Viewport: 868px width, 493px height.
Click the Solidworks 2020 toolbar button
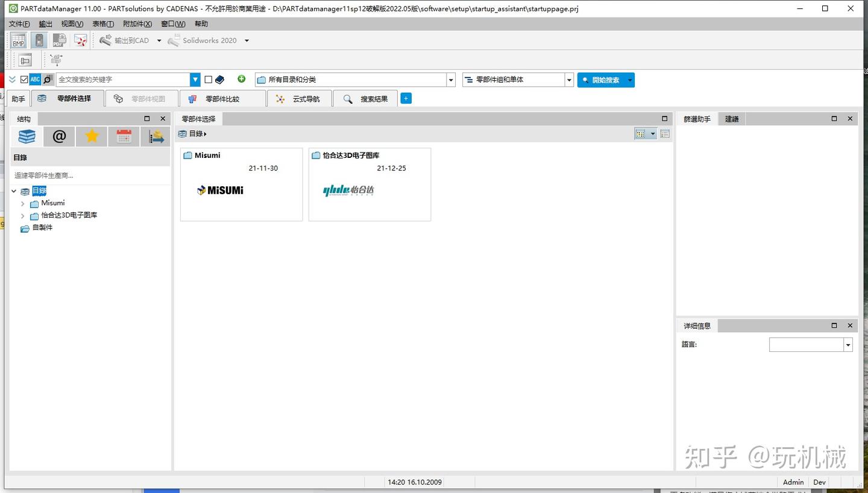pos(202,40)
